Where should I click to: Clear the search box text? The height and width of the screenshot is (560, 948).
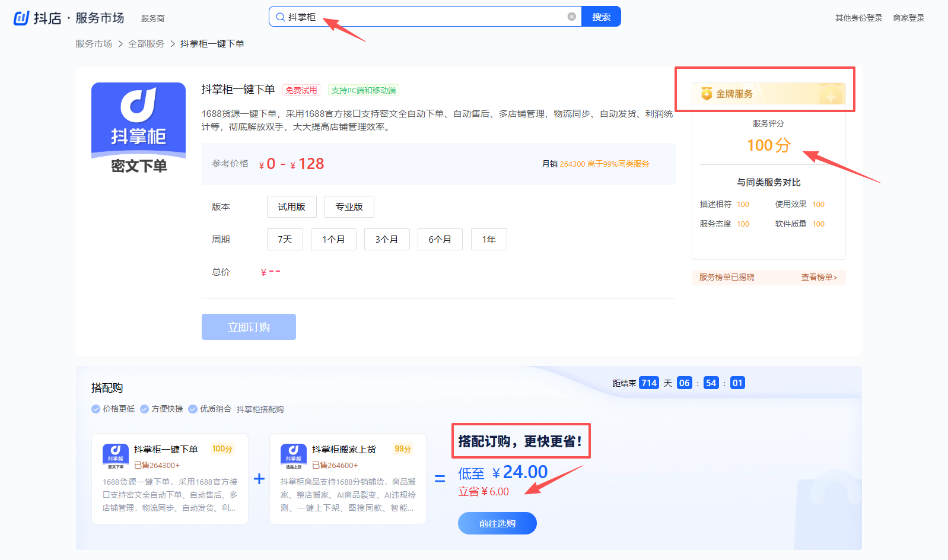click(x=572, y=17)
